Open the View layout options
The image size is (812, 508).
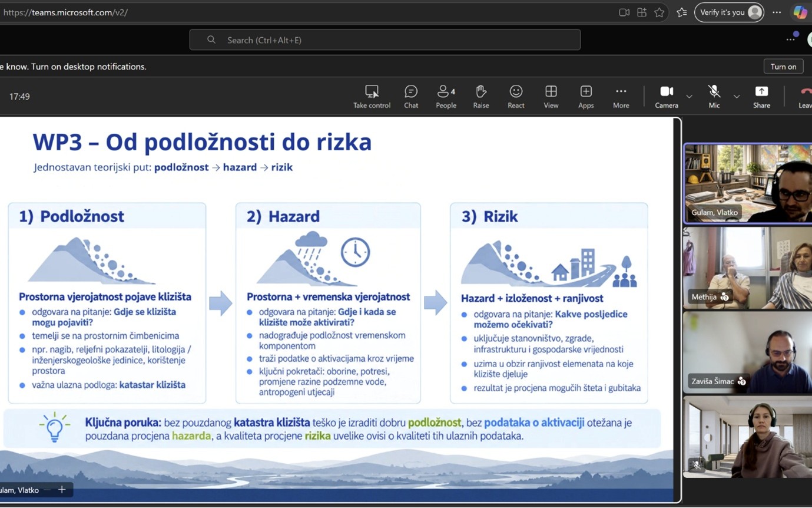[x=551, y=97]
